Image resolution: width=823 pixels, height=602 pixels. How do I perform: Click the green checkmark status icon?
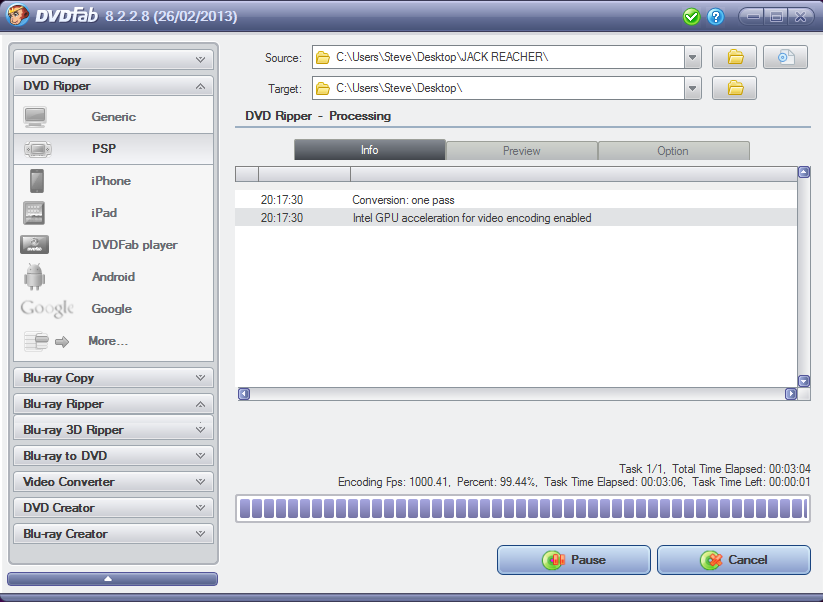pos(692,17)
